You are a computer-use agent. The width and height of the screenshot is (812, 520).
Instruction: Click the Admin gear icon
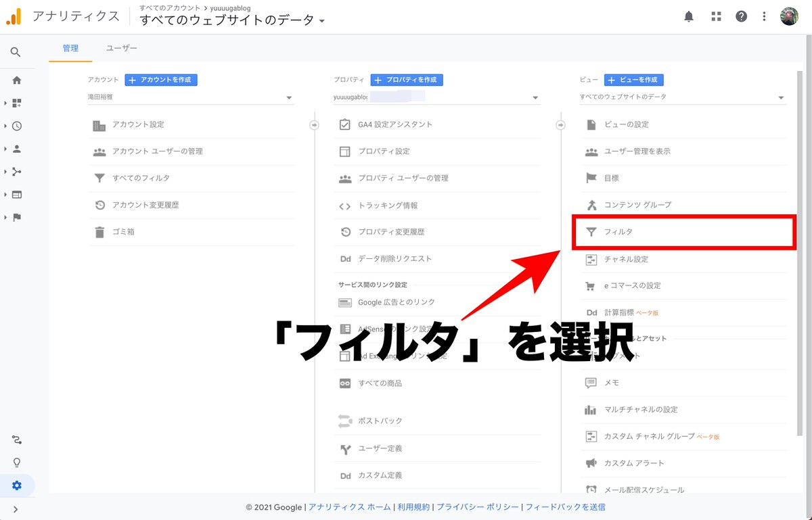(x=17, y=486)
